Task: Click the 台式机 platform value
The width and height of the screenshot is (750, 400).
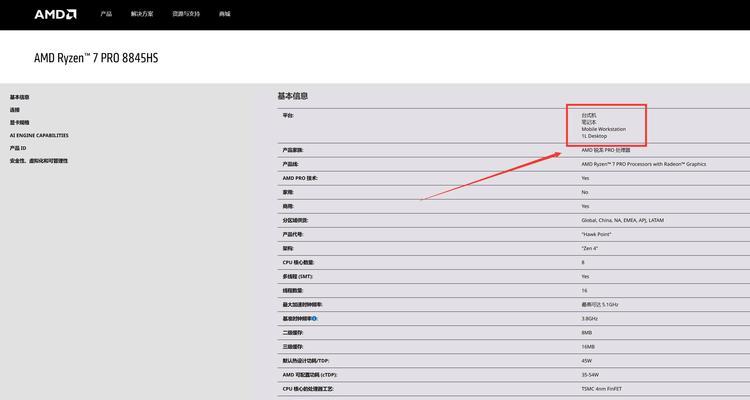Action: pos(589,115)
